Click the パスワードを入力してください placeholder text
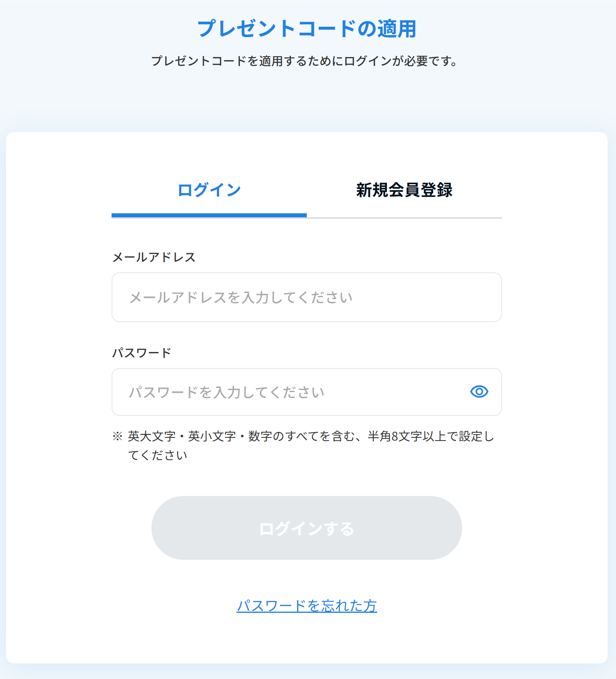This screenshot has width=616, height=679. [227, 392]
